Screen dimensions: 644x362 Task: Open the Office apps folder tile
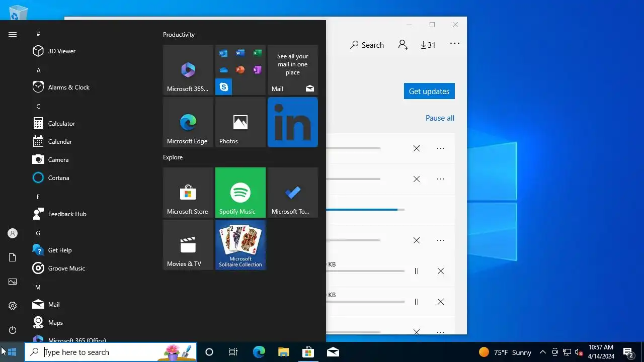pos(240,70)
